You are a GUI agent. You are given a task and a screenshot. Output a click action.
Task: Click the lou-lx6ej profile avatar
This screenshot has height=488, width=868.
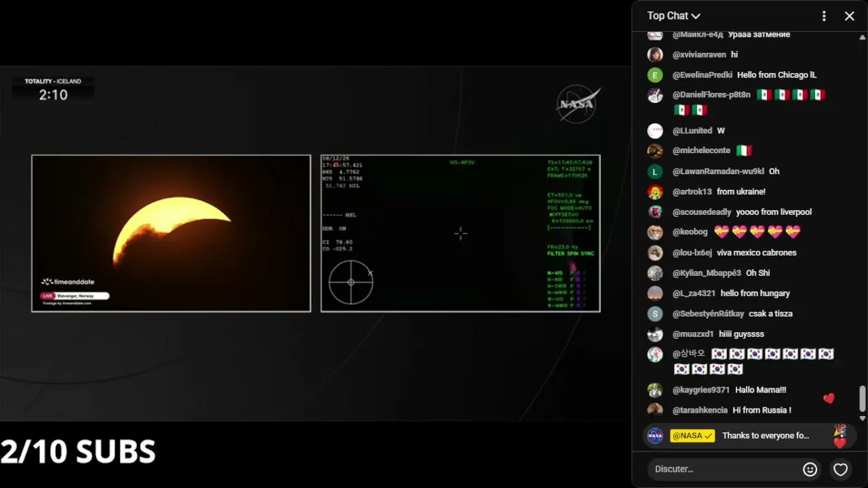[655, 253]
